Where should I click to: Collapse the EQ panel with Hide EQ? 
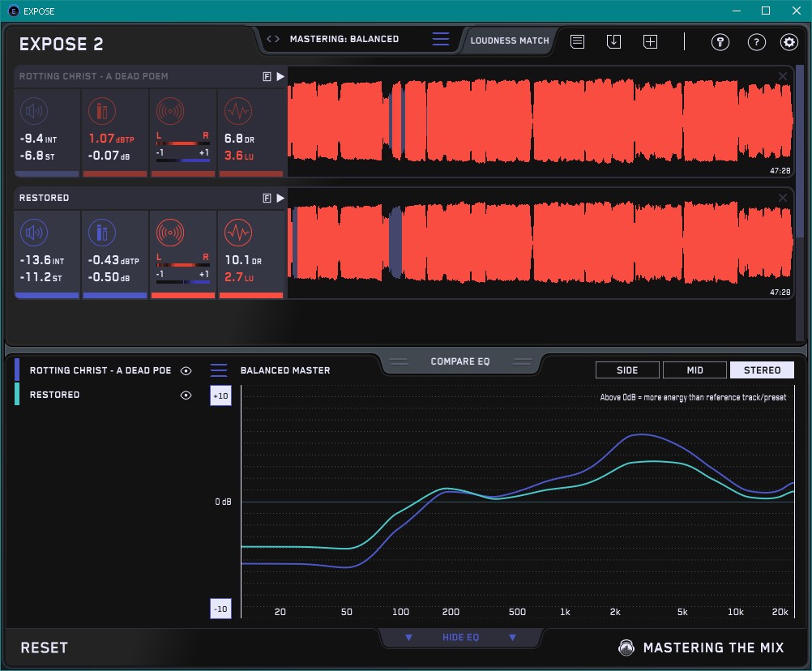click(x=460, y=638)
